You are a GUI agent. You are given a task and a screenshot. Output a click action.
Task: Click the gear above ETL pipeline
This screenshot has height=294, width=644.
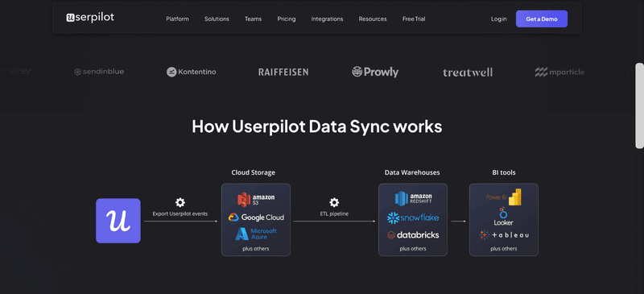(x=334, y=202)
